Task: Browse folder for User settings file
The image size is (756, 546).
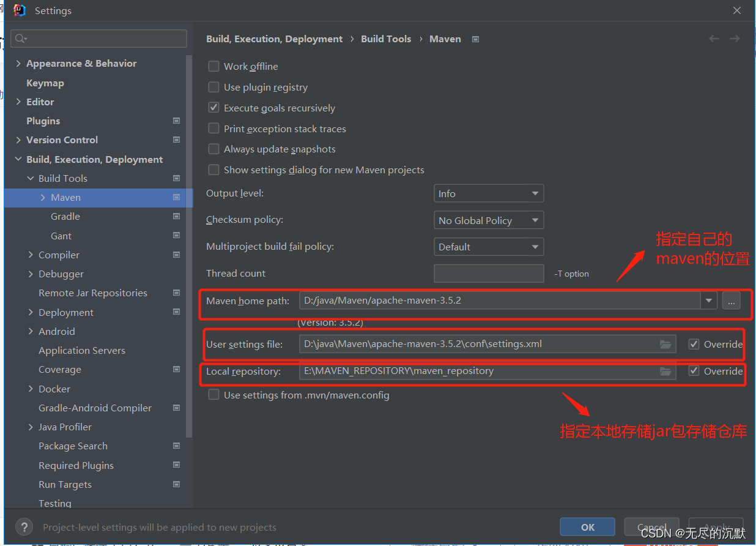Action: click(x=665, y=344)
